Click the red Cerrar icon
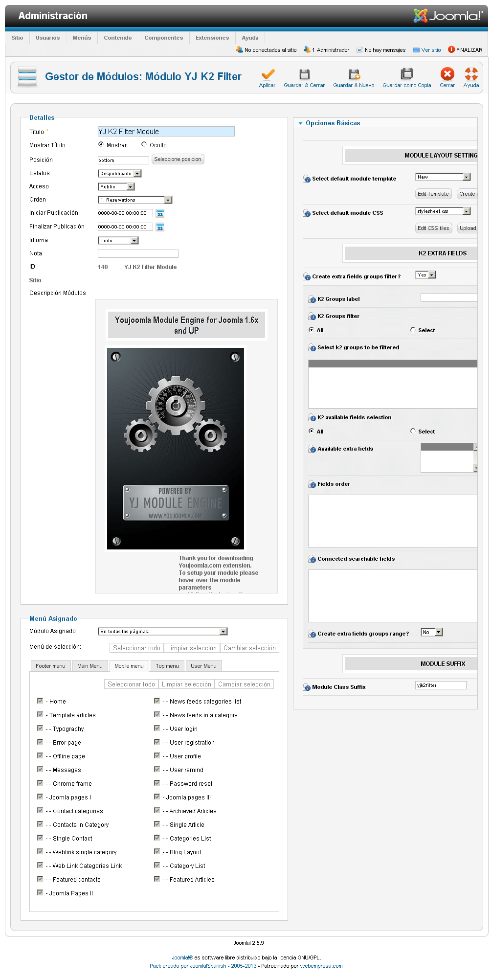 (x=447, y=74)
